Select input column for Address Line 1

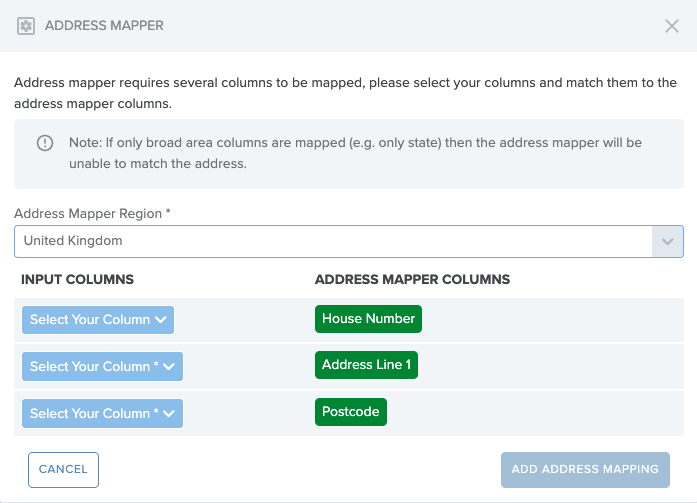102,367
